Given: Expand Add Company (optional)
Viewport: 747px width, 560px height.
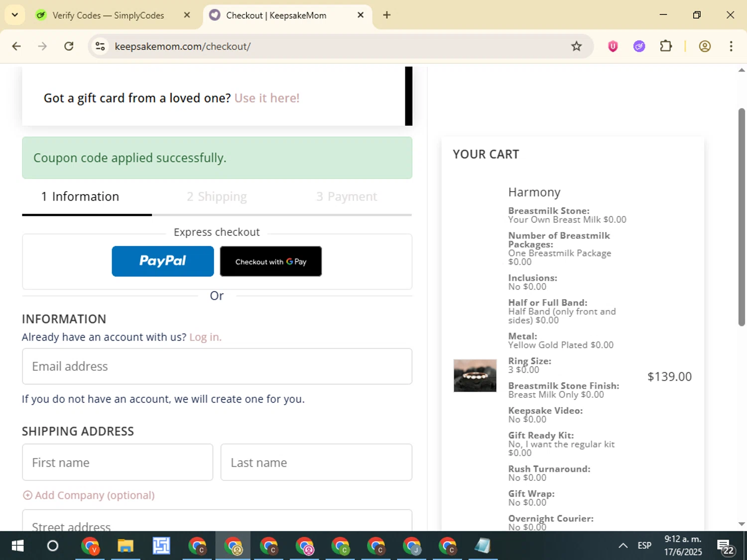Looking at the screenshot, I should [x=89, y=495].
